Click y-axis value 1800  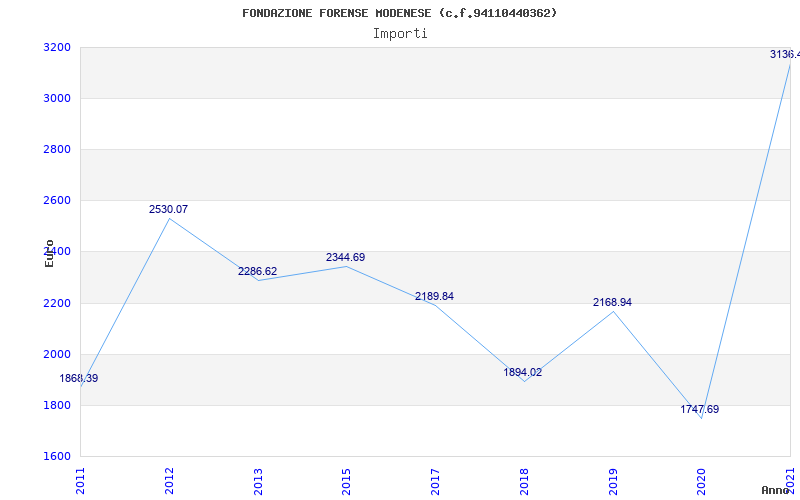[x=57, y=405]
